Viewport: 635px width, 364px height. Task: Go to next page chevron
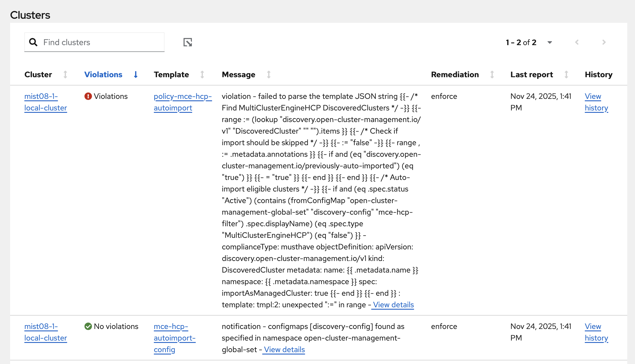[604, 42]
